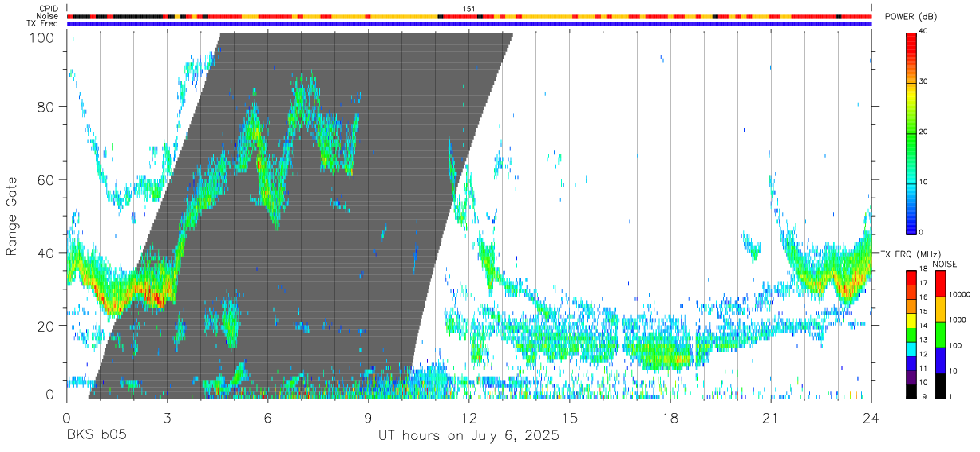980x452 pixels.
Task: Click the 1 tick on the NOISE scale
Action: [950, 396]
